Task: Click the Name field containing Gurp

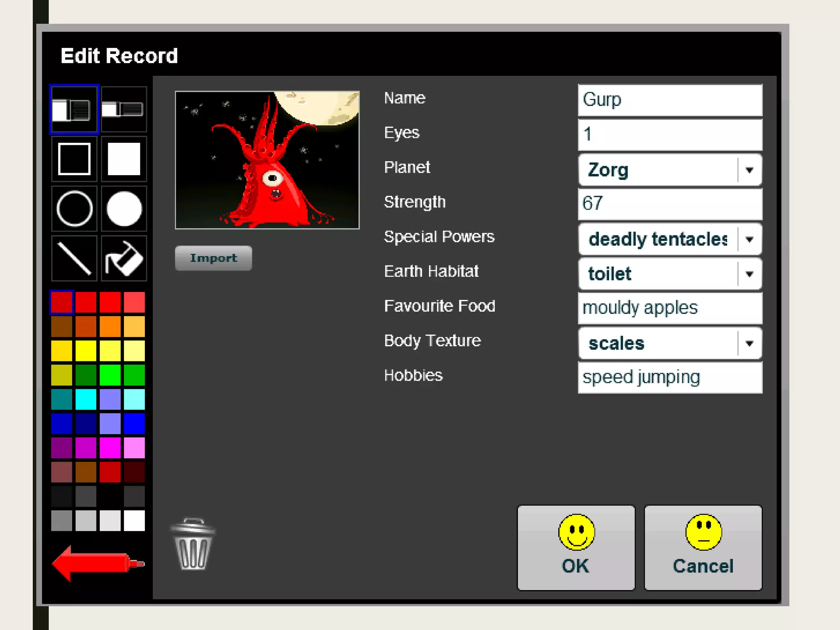Action: coord(670,100)
